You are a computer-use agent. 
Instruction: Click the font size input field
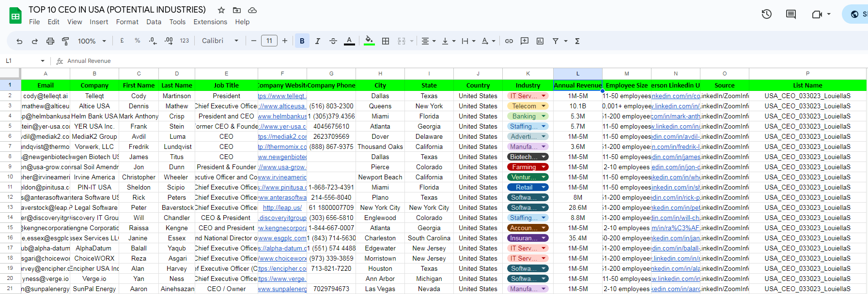tap(269, 41)
